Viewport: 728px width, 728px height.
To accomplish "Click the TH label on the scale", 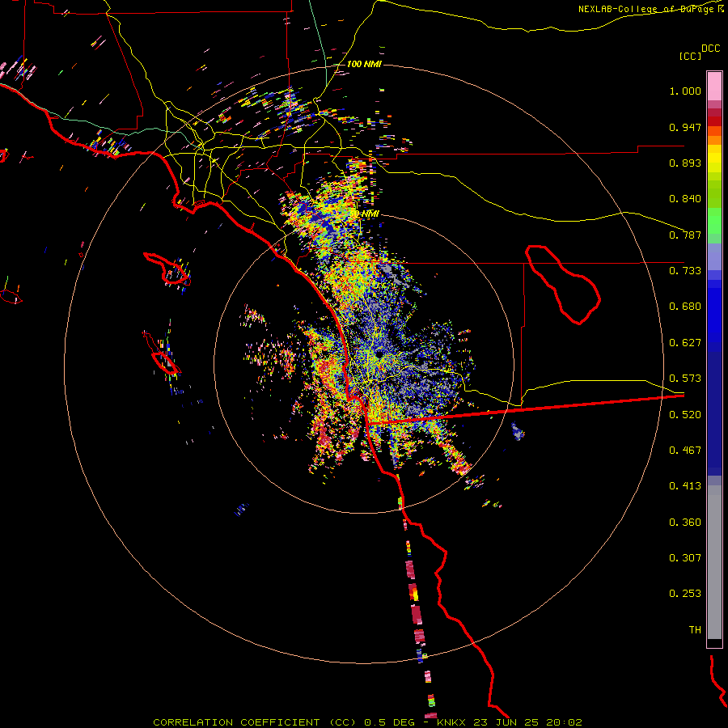I will tap(695, 630).
